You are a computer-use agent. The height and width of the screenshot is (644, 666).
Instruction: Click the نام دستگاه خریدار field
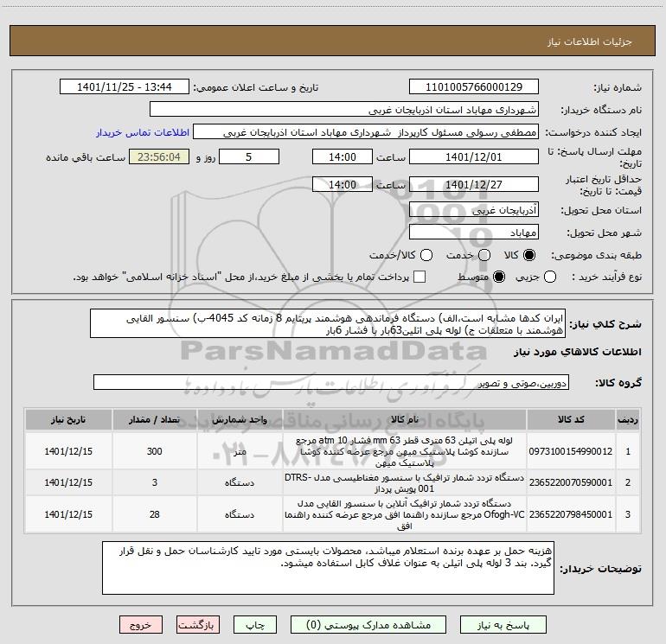(x=344, y=110)
